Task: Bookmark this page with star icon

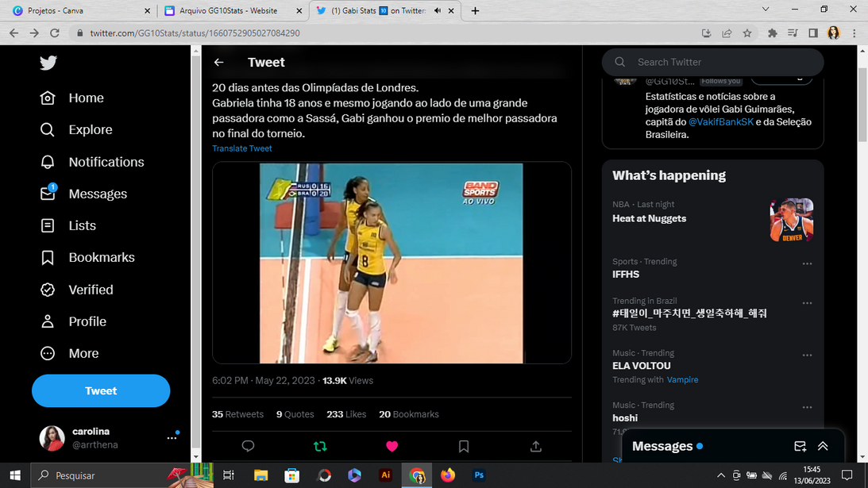Action: [747, 33]
